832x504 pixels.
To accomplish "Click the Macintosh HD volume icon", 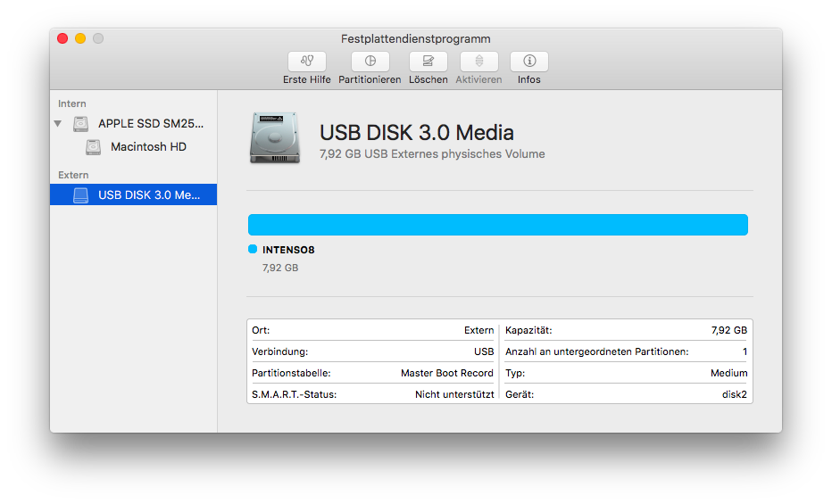I will point(94,147).
